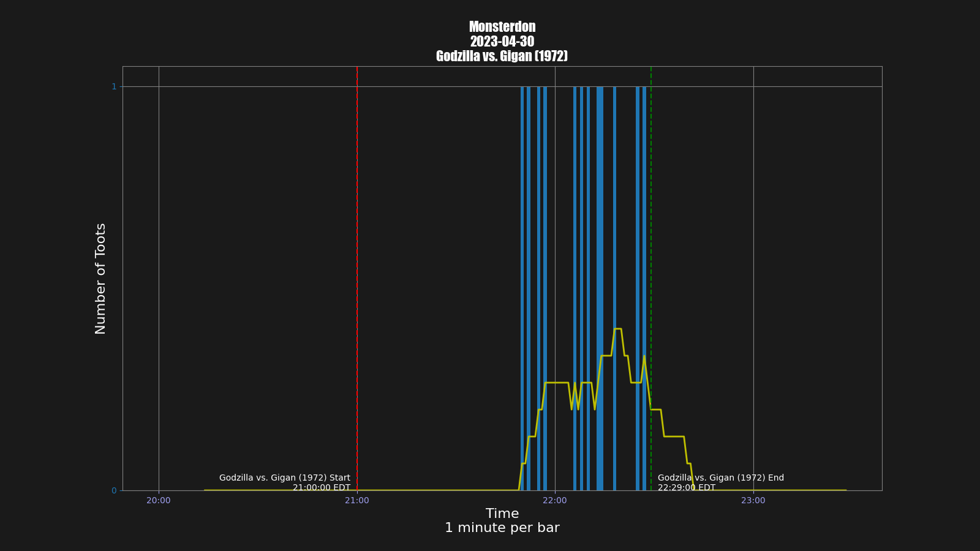Click the peak of the yellow average line
The image size is (980, 551).
coord(618,329)
